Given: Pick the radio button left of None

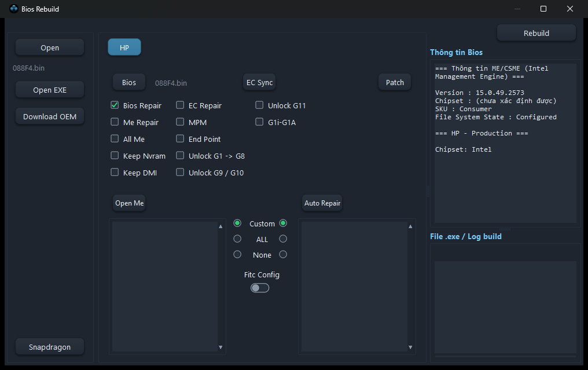Looking at the screenshot, I should pyautogui.click(x=237, y=254).
